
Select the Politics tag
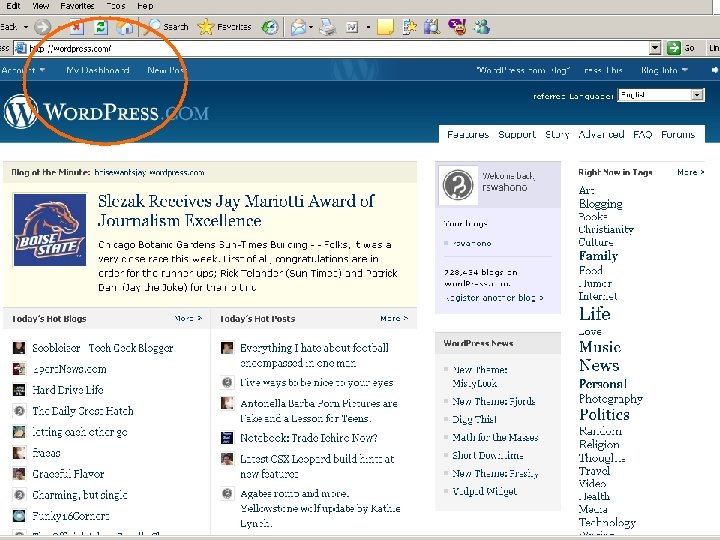(x=604, y=415)
